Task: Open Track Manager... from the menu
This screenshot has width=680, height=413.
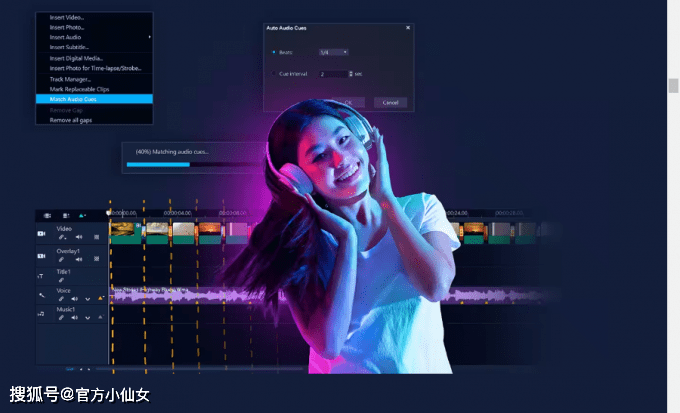Action: coord(94,79)
